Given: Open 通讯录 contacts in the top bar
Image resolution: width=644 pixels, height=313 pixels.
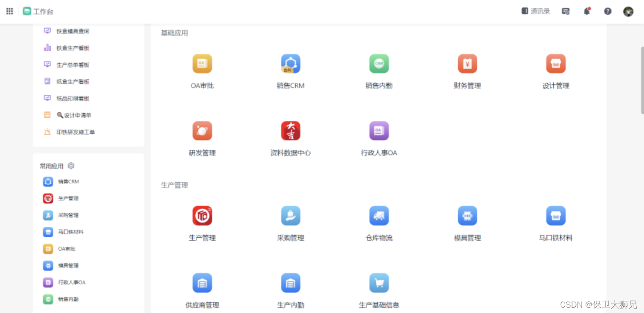Looking at the screenshot, I should 536,11.
